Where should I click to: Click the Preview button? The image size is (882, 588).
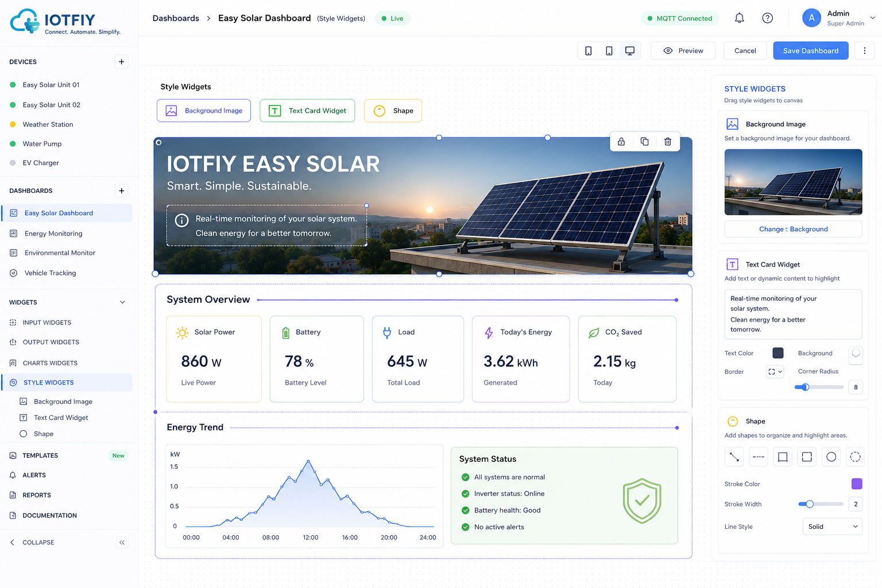pyautogui.click(x=683, y=51)
